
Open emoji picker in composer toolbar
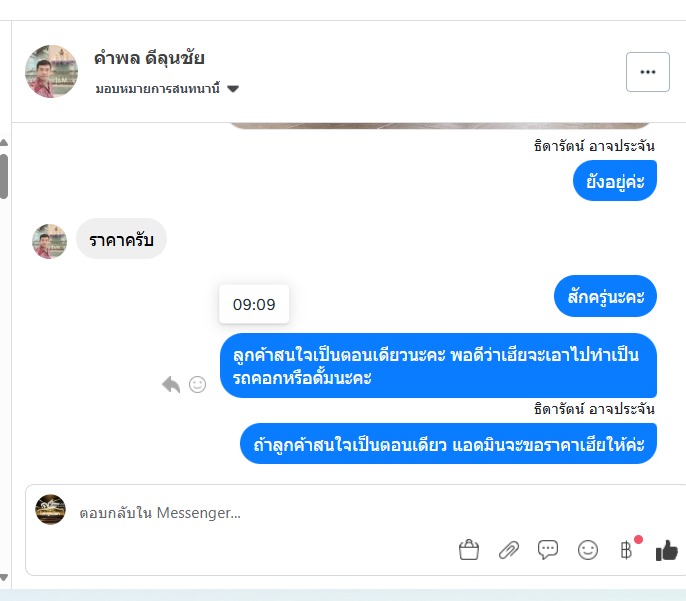click(x=588, y=550)
